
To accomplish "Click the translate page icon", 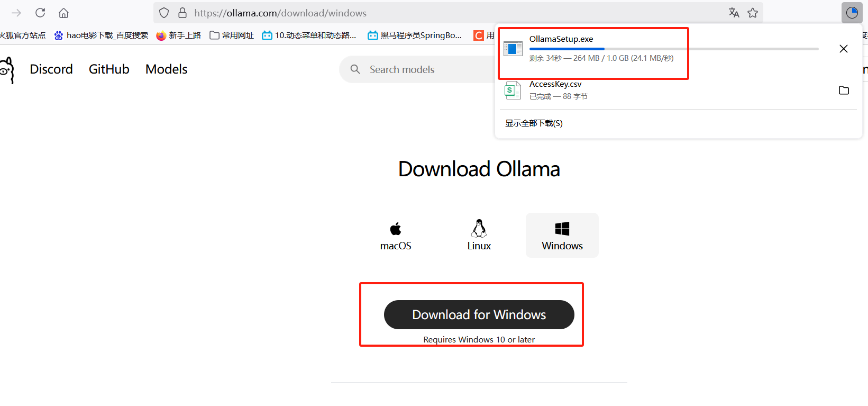I will point(734,13).
